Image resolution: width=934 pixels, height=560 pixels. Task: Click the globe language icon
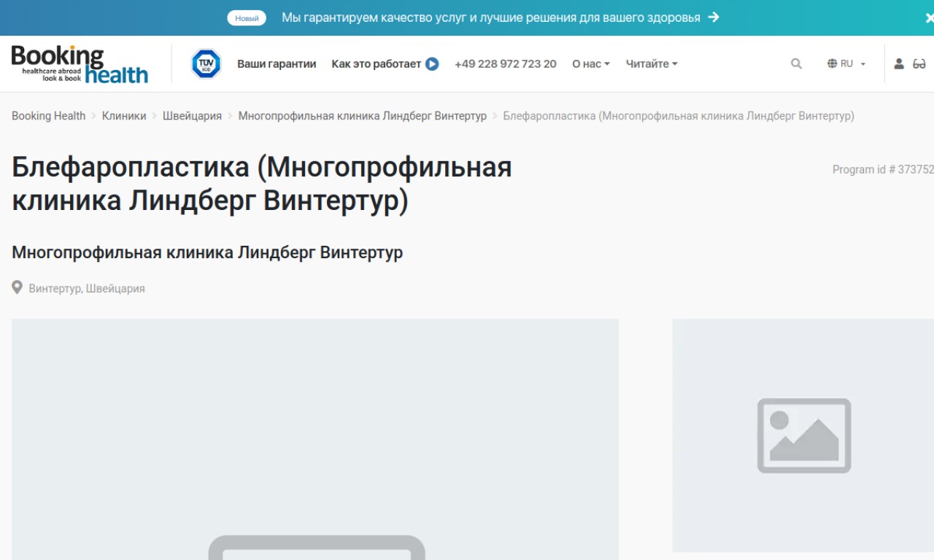[832, 64]
